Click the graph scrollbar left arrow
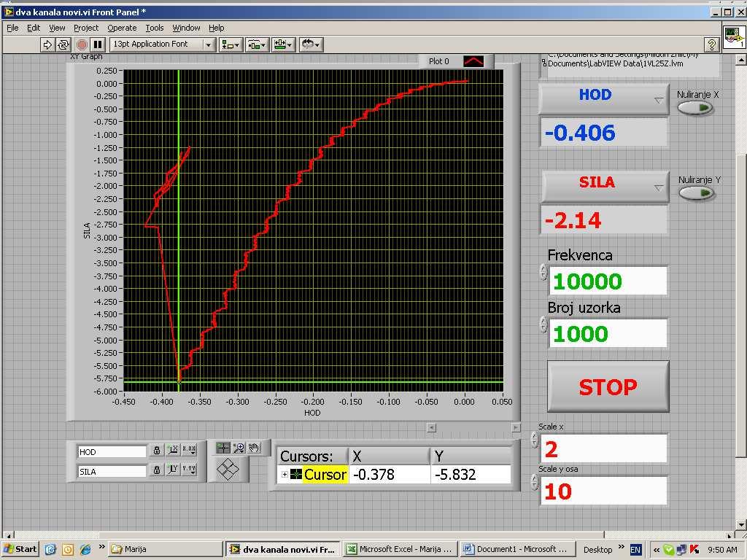The image size is (747, 560). click(431, 427)
